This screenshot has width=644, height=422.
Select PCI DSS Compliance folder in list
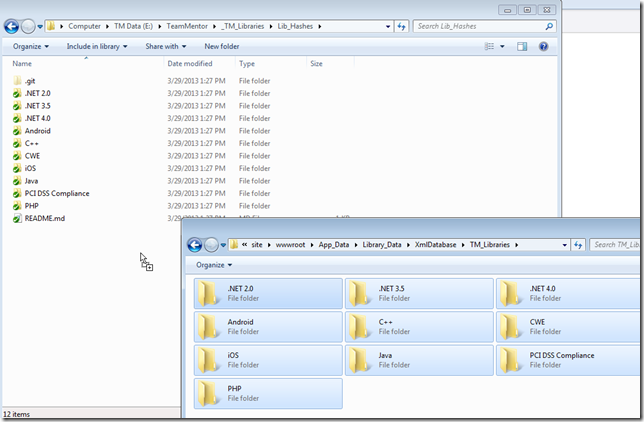(x=57, y=194)
